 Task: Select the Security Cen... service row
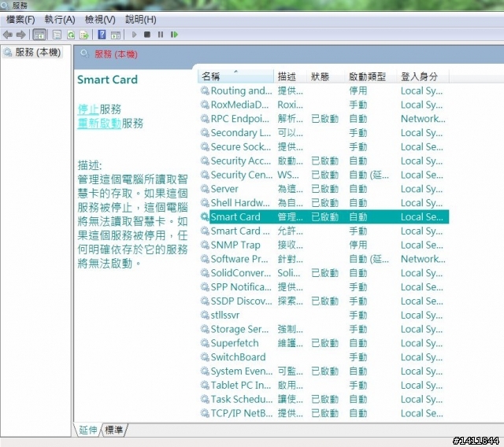point(324,175)
